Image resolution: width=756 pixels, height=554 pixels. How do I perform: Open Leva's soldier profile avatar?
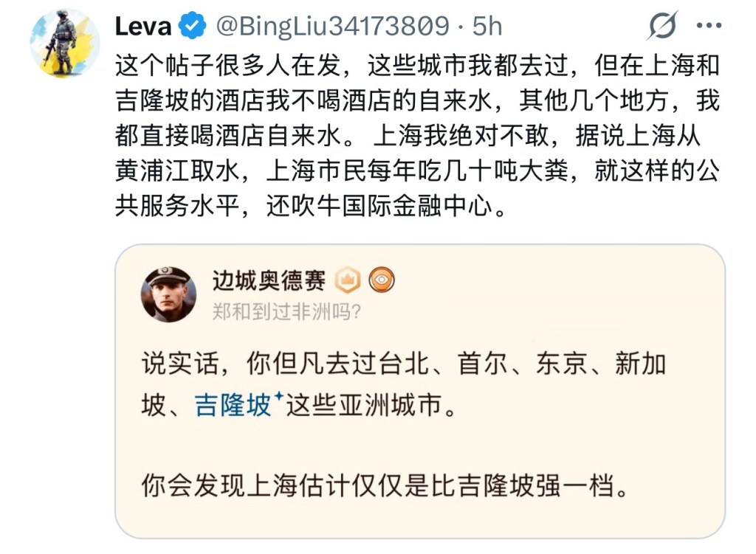[64, 44]
